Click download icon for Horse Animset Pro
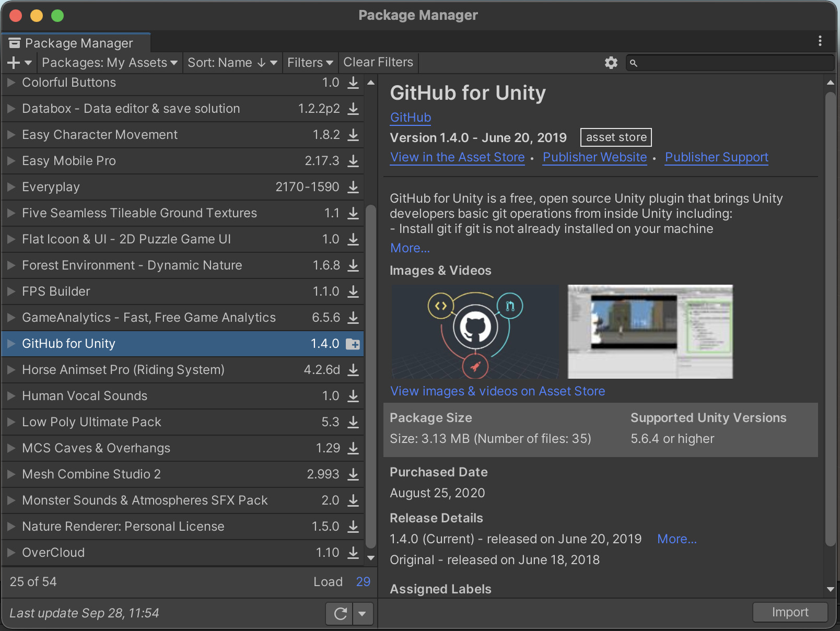The height and width of the screenshot is (631, 840). point(354,370)
